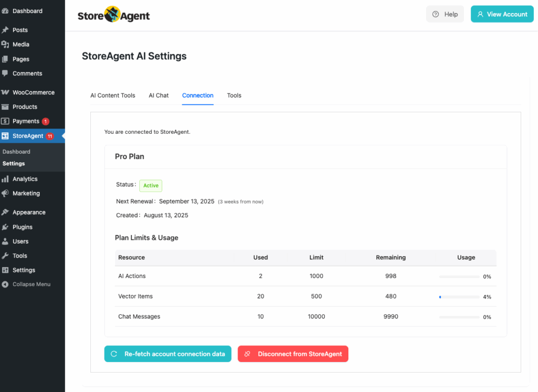Open StoreAgent Dashboard submenu item
Viewport: 538px width, 392px height.
[16, 152]
